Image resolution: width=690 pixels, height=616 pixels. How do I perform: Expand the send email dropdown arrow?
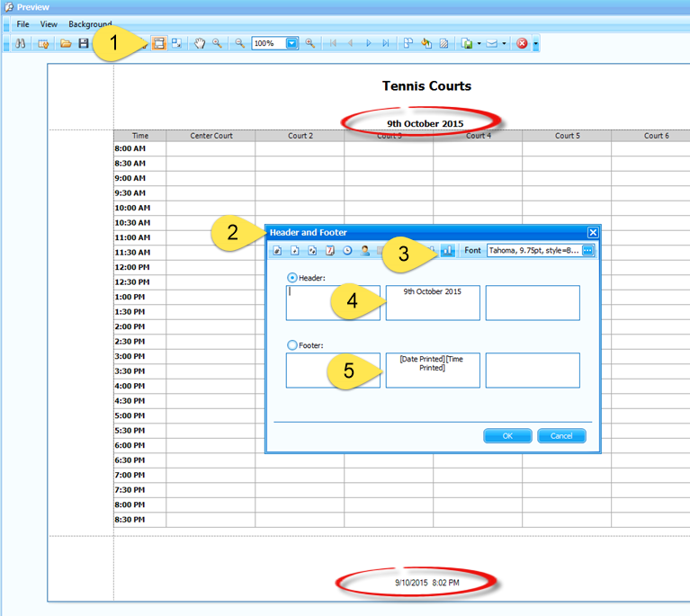[504, 43]
